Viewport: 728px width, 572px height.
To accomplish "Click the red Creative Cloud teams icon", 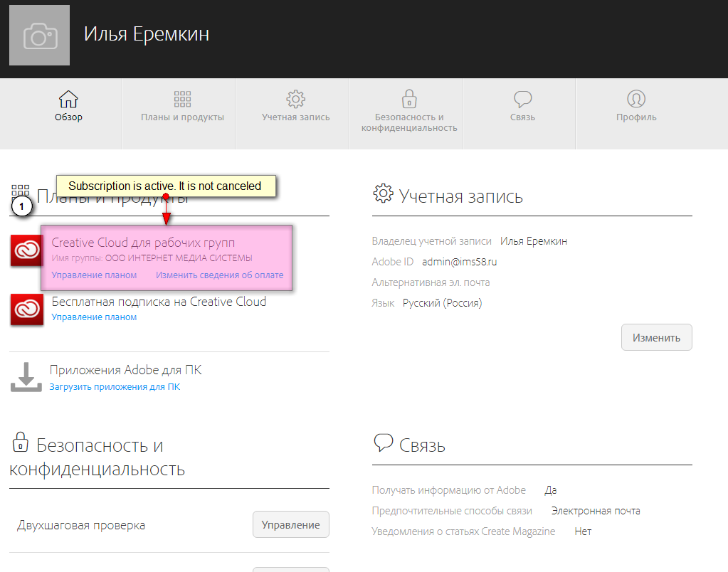I will (26, 250).
